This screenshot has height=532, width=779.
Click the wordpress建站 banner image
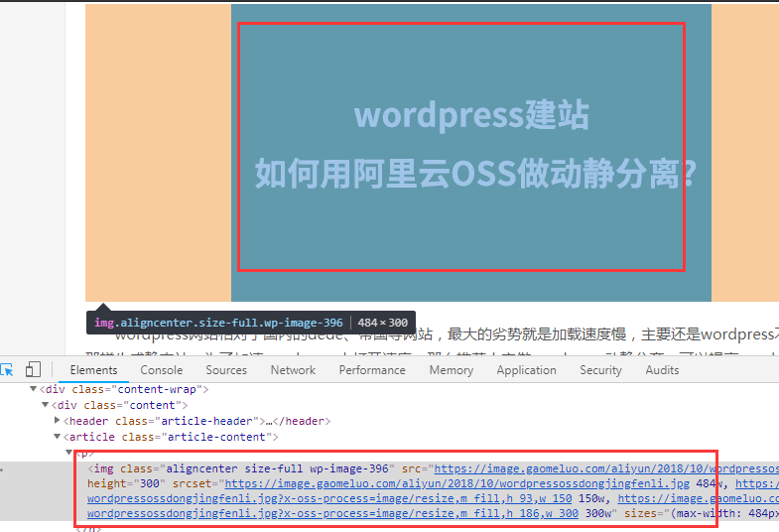tap(471, 153)
